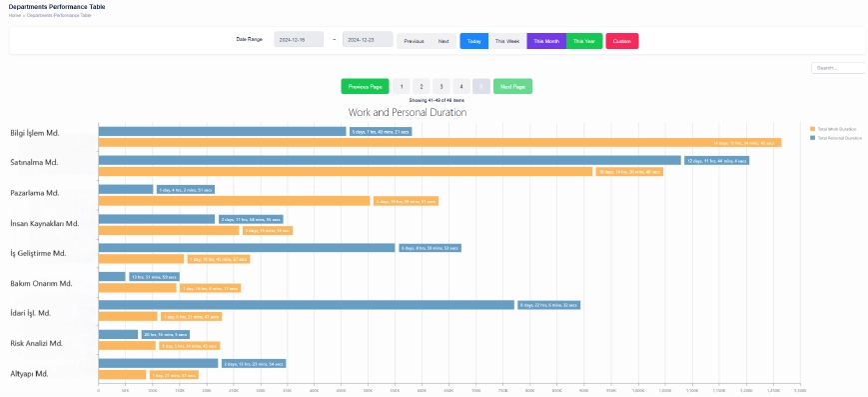The width and height of the screenshot is (868, 397).
Task: Click the Altyapı Md. label
Action: [29, 374]
